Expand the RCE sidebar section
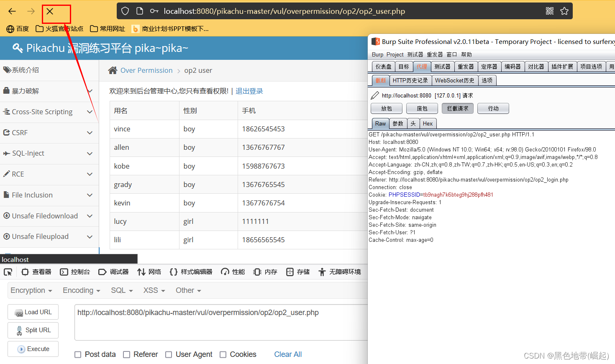Viewport: 615px width, 364px height. (49, 174)
